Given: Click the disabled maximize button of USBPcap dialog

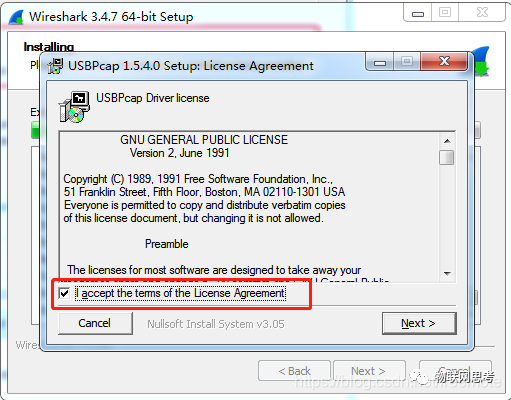Looking at the screenshot, I should pyautogui.click(x=407, y=62).
